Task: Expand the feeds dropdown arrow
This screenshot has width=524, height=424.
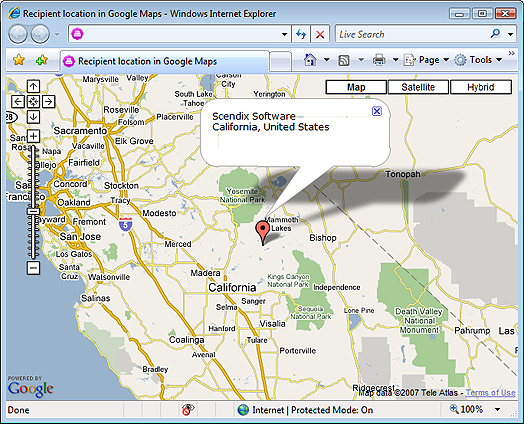Action: point(361,60)
